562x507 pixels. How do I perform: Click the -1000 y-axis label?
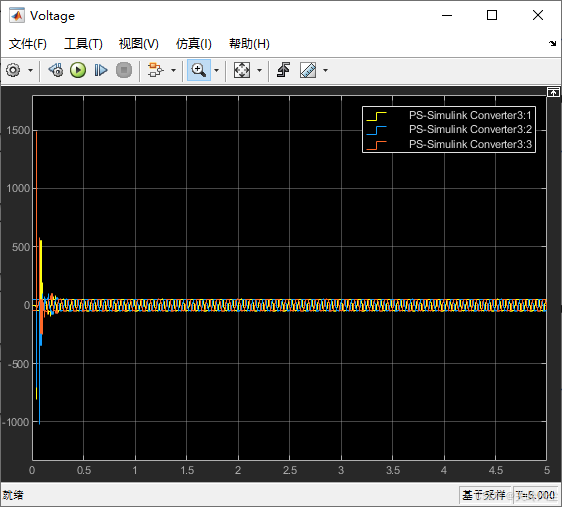[x=15, y=422]
